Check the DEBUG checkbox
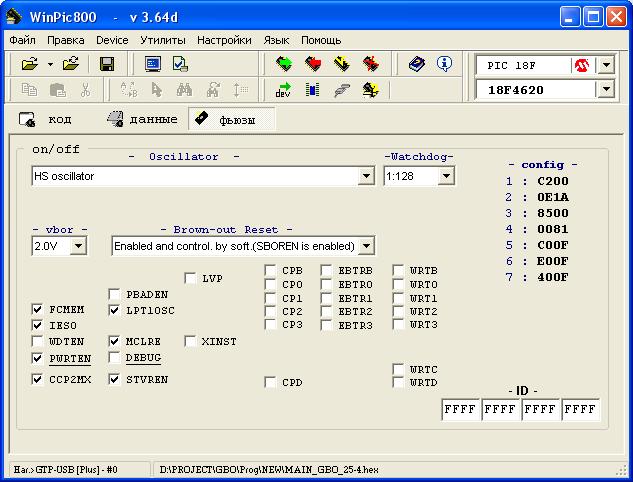The height and width of the screenshot is (482, 633). click(114, 357)
